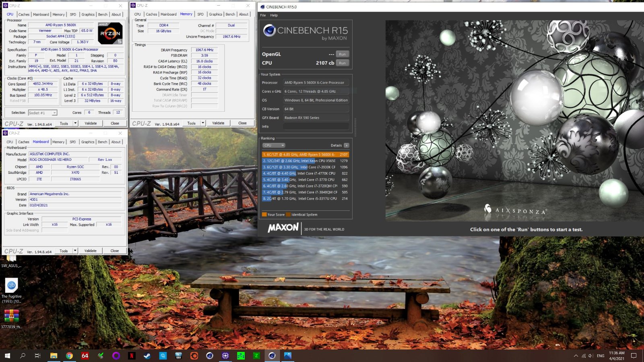
Task: Select ranking row Core i7-3720QM
Action: [x=305, y=186]
